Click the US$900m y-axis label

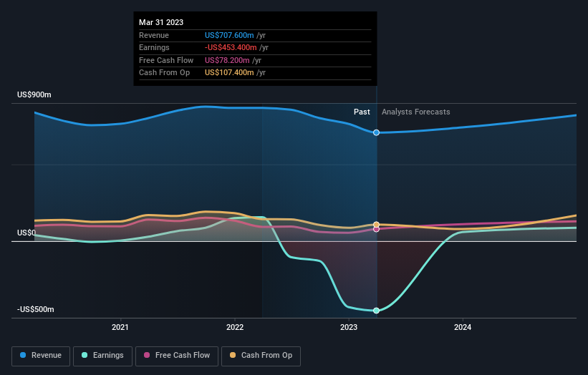pyautogui.click(x=34, y=94)
